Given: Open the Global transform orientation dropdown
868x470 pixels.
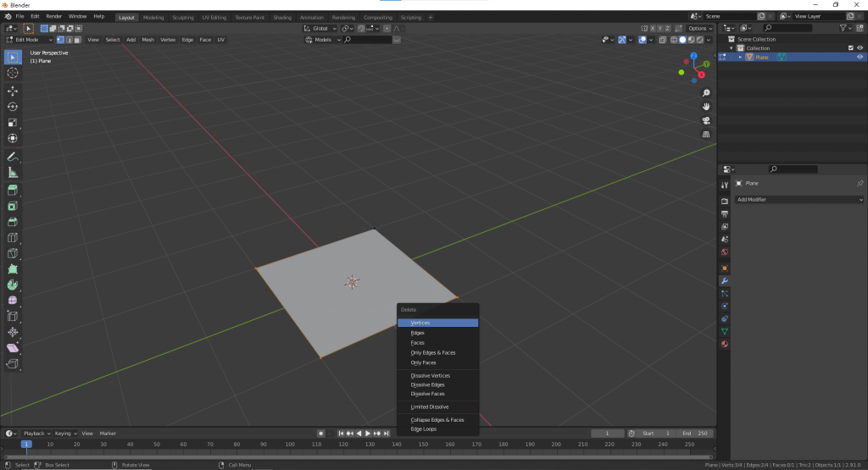Looking at the screenshot, I should coord(320,28).
